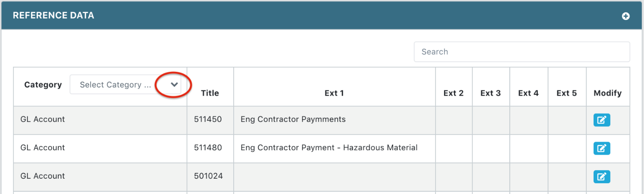644x194 pixels.
Task: Click the Ext 2 column header
Action: point(454,93)
